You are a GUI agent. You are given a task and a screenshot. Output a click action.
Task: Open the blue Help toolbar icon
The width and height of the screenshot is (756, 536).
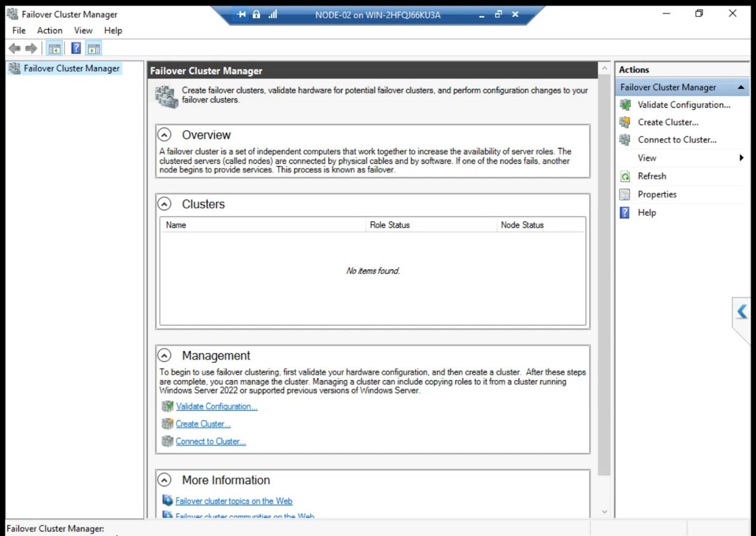tap(76, 49)
